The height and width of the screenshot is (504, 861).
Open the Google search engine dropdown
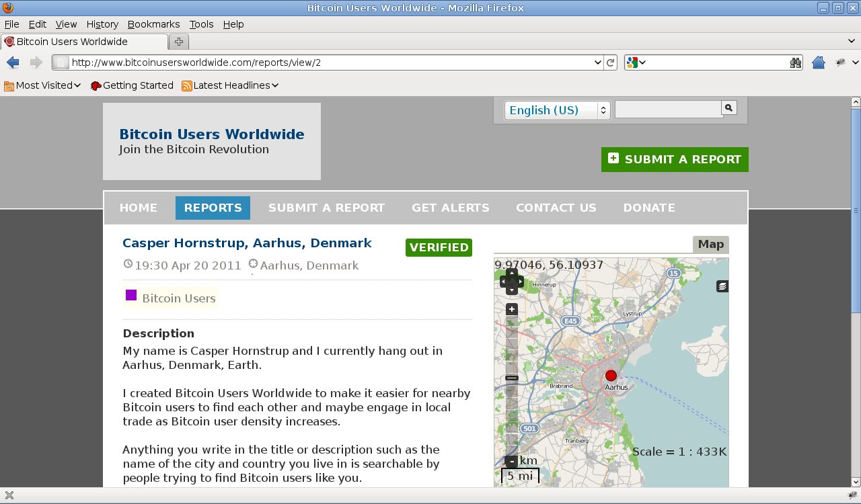(636, 62)
